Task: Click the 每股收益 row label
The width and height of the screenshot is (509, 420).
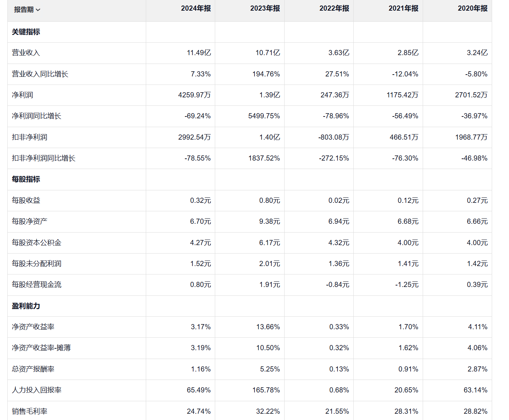Action: (26, 201)
